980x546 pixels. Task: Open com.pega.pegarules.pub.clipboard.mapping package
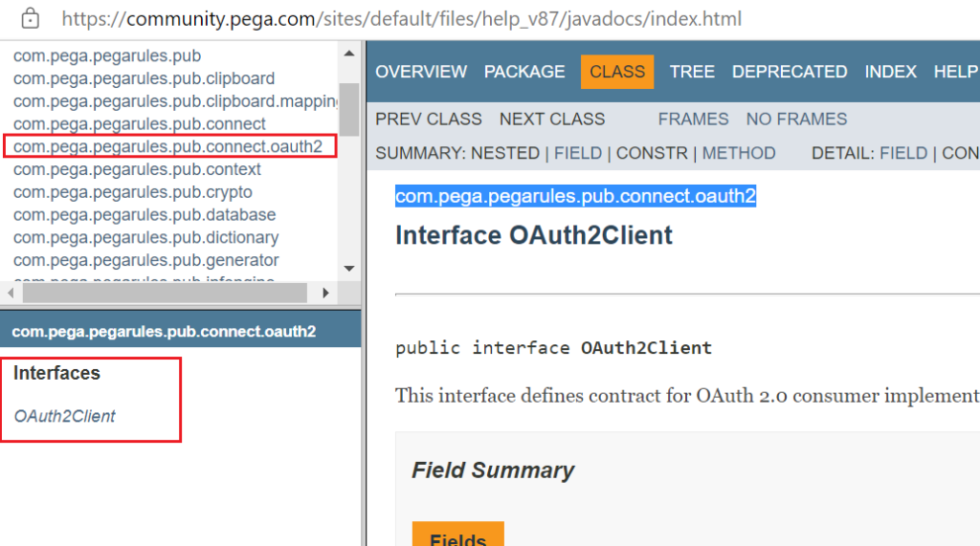tap(175, 101)
